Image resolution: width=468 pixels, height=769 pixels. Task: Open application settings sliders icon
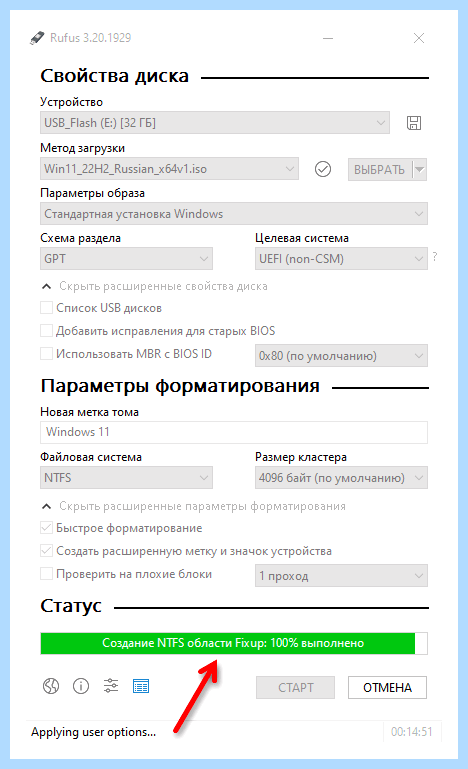tap(111, 686)
